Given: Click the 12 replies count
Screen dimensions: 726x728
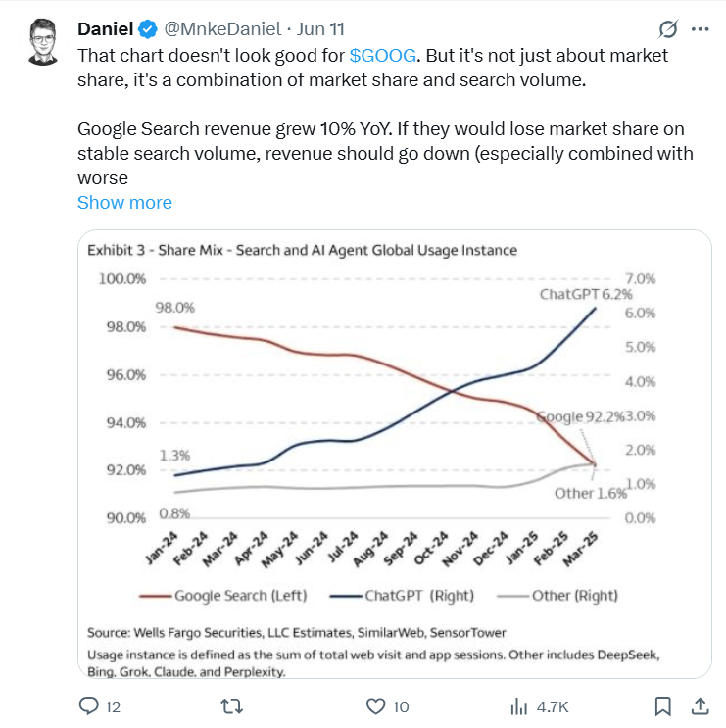Looking at the screenshot, I should 113,706.
